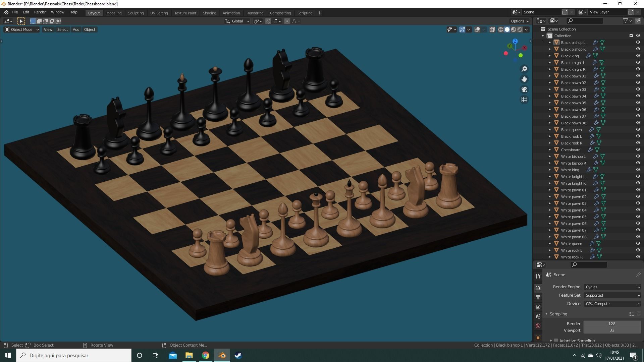Open the Object Mode dropdown

click(x=21, y=29)
